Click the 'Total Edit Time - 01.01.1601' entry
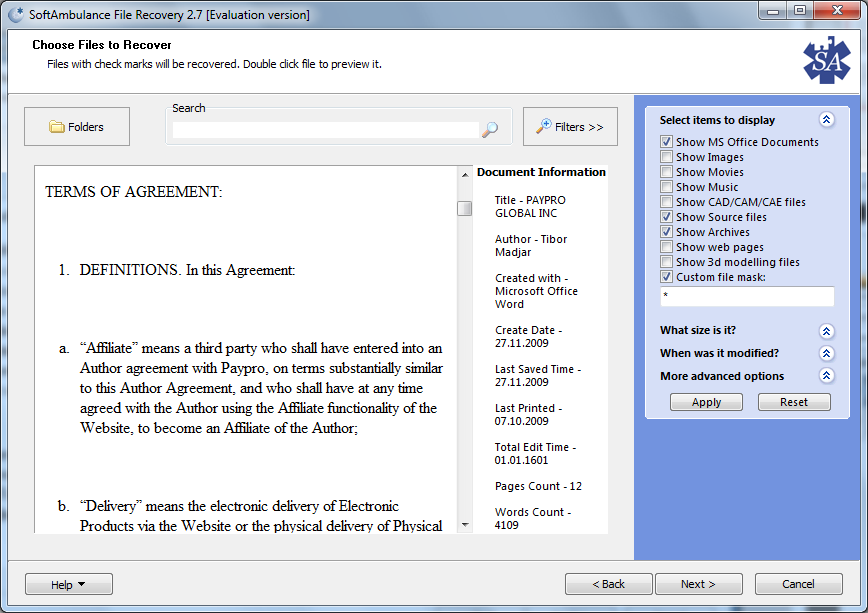Image resolution: width=868 pixels, height=613 pixels. [x=535, y=454]
